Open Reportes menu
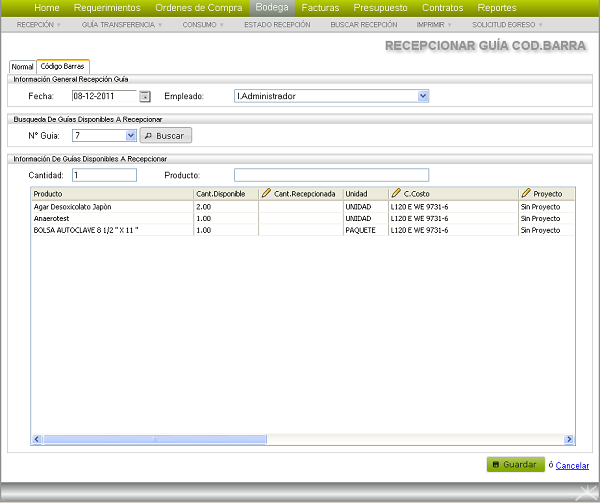Image resolution: width=600 pixels, height=503 pixels. click(497, 8)
